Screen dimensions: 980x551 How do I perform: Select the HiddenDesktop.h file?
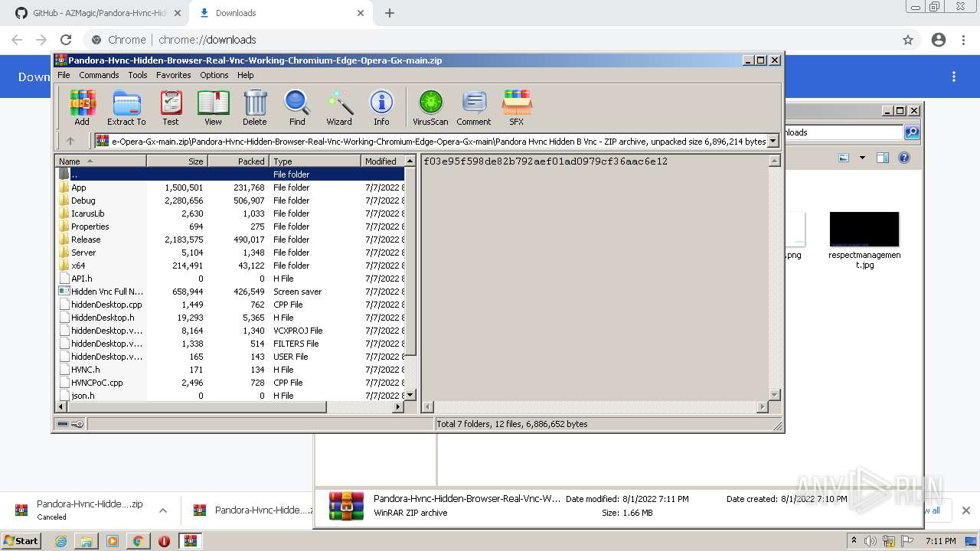(x=230, y=318)
